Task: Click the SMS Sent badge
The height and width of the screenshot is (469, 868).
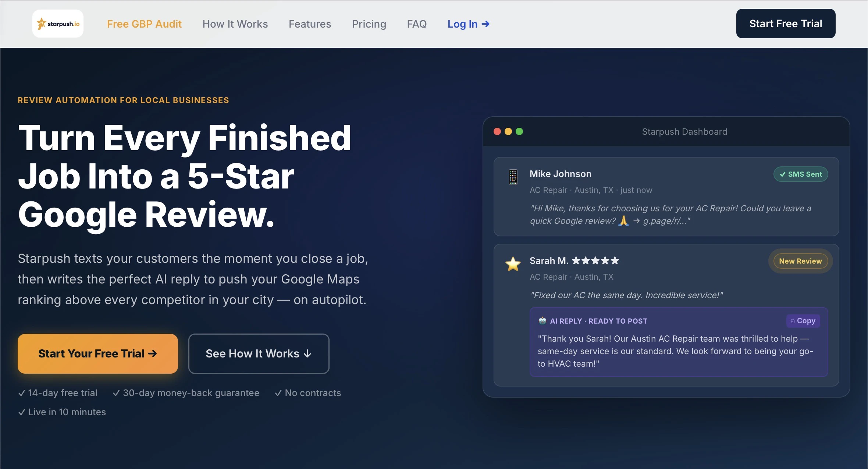Action: [x=801, y=174]
